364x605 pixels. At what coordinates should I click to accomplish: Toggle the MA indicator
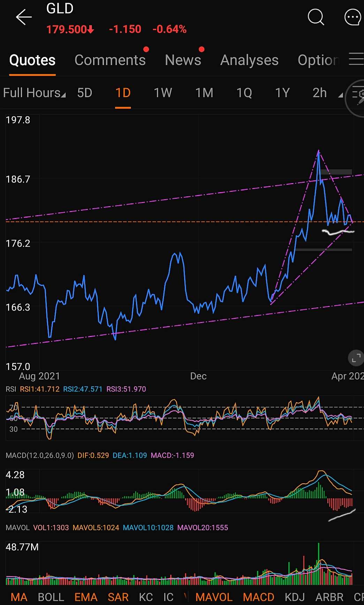pos(19,597)
